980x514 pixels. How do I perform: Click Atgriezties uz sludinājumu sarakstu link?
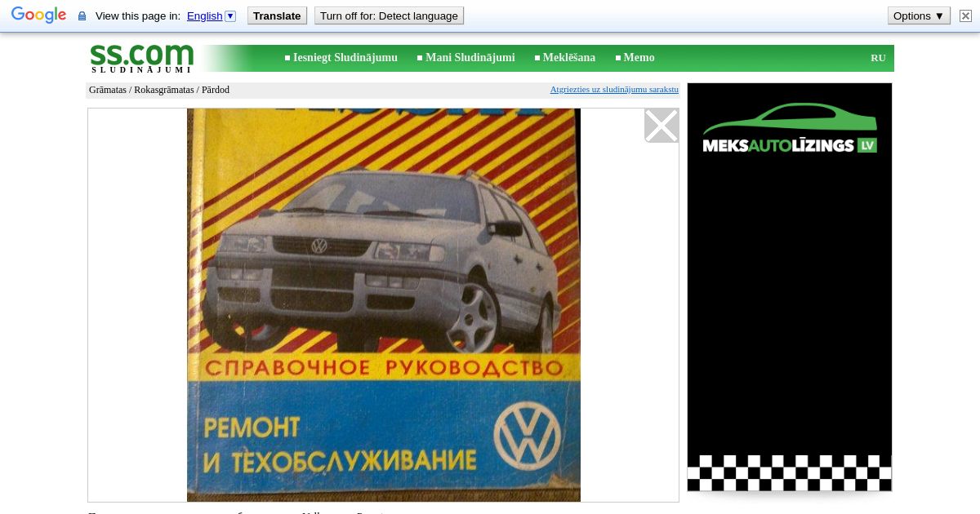tap(614, 90)
